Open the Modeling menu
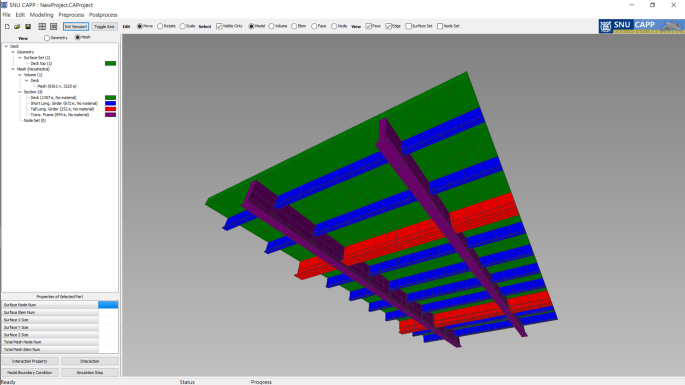This screenshot has height=385, width=685. 42,15
